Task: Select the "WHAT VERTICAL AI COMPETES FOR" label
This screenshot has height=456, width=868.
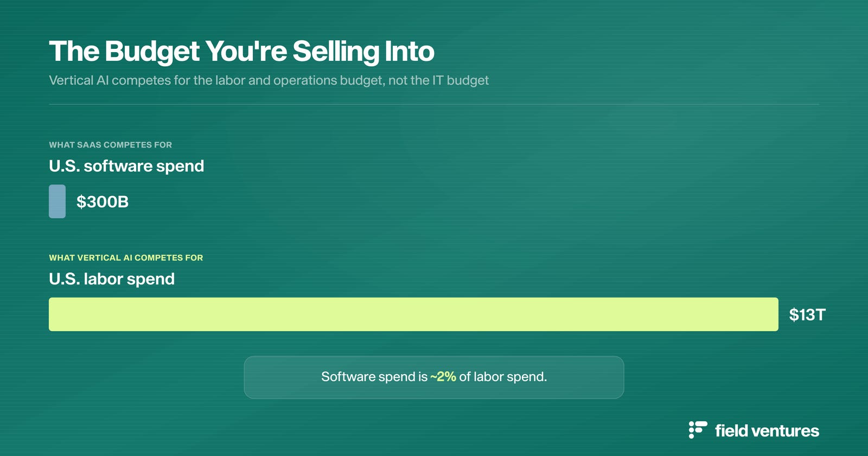Action: click(126, 258)
